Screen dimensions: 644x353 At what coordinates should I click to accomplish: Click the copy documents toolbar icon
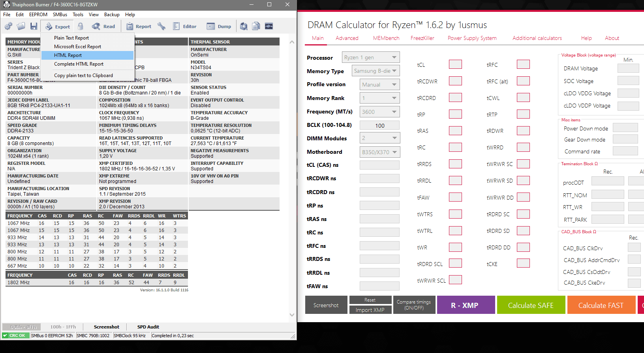[x=256, y=26]
